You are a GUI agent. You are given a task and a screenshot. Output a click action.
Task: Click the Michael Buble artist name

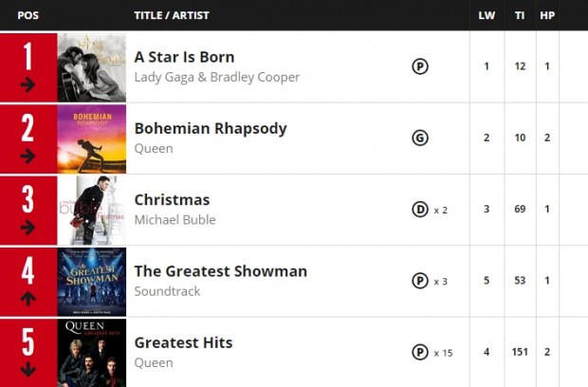click(175, 220)
